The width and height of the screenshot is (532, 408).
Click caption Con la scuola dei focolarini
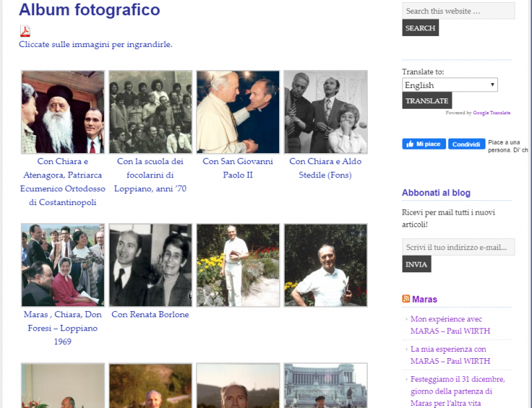tap(150, 175)
